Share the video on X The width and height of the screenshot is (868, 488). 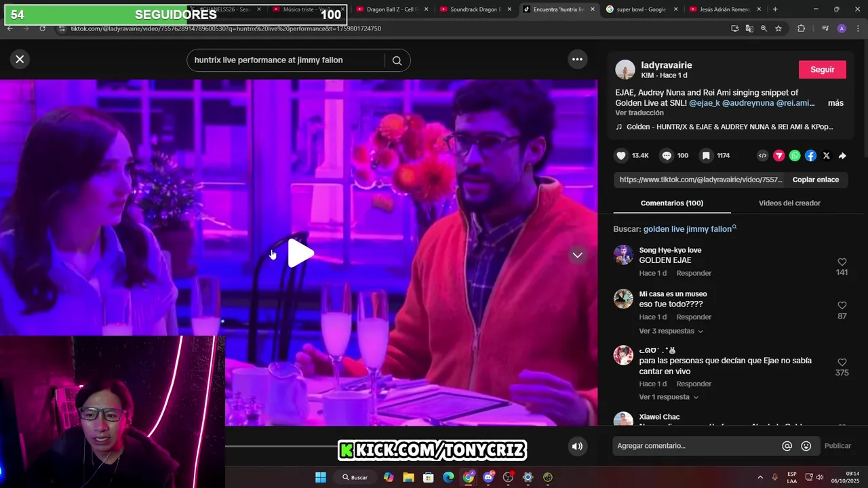coord(826,156)
